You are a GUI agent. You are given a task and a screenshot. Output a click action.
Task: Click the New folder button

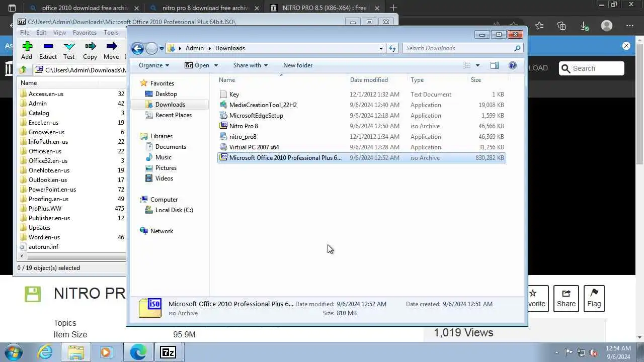[297, 65]
